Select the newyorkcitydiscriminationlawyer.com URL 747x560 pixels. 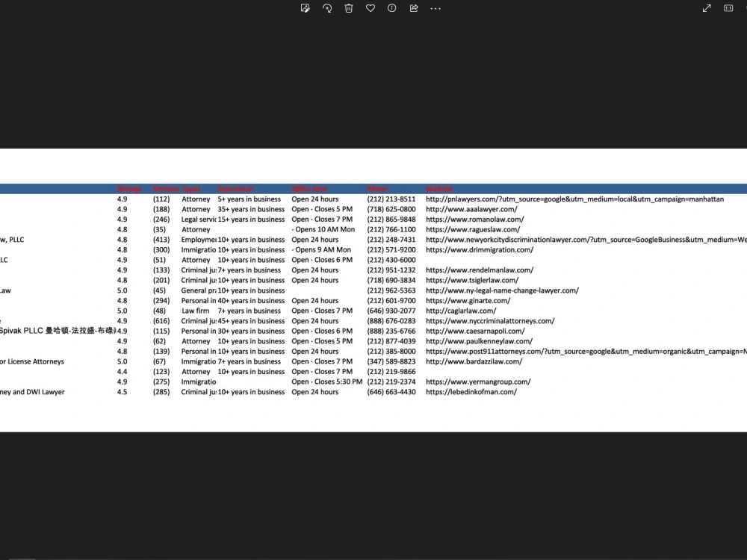click(x=586, y=240)
